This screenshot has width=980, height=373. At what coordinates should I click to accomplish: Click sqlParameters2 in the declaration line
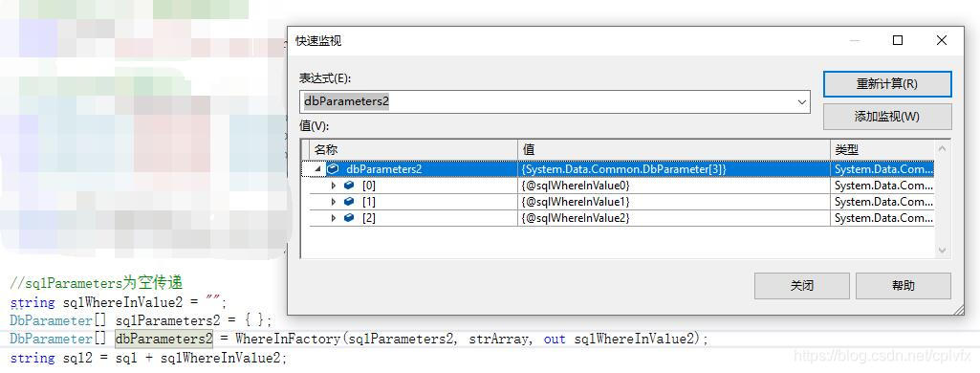pos(168,320)
